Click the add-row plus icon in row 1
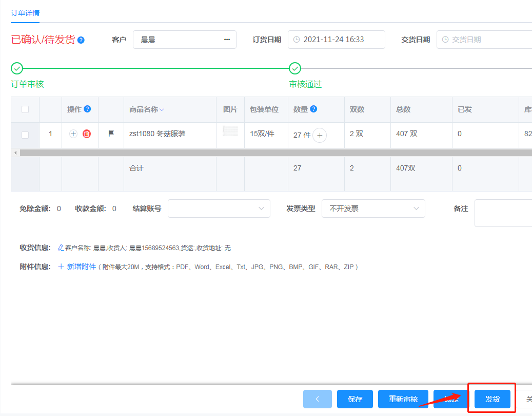Viewport: 532px width, 416px height. coord(73,134)
